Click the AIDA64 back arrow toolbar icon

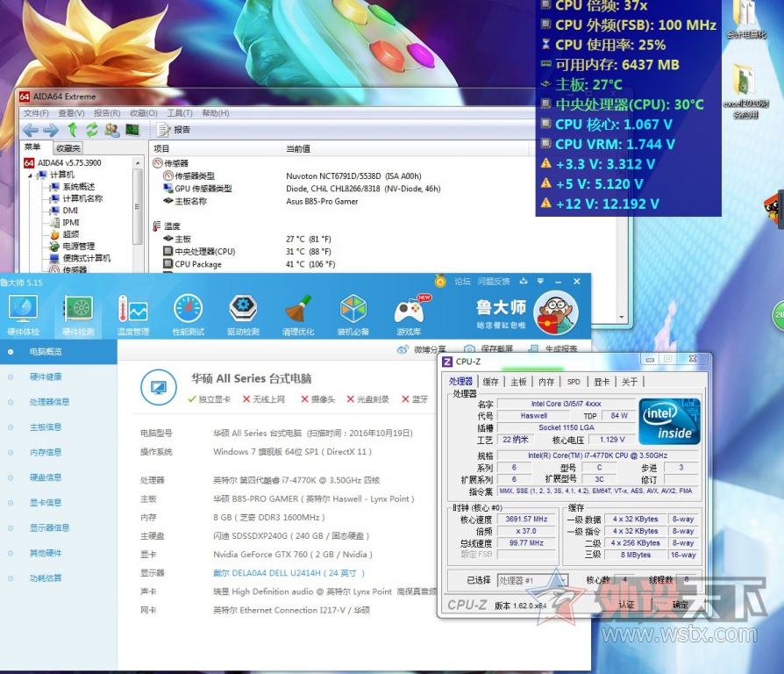pyautogui.click(x=31, y=131)
